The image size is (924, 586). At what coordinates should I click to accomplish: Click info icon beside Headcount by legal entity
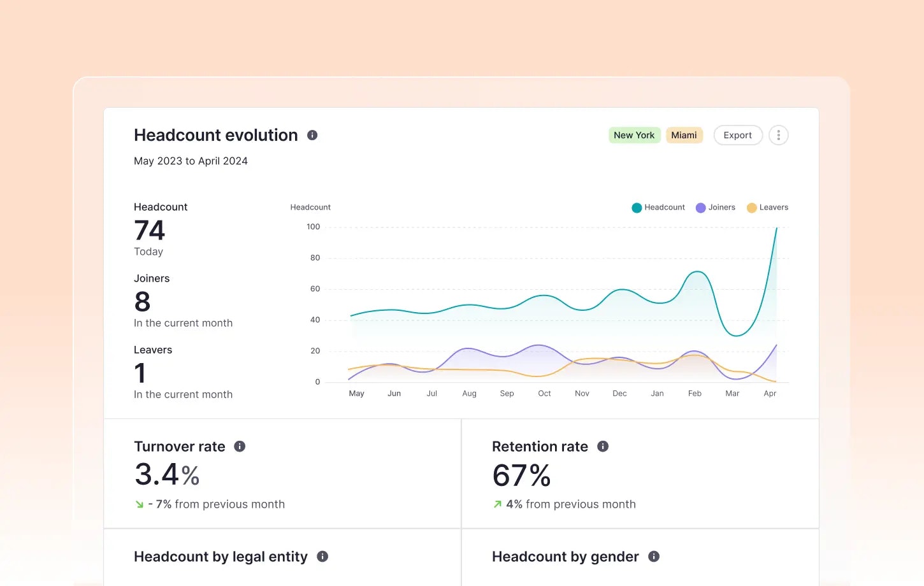coord(322,557)
